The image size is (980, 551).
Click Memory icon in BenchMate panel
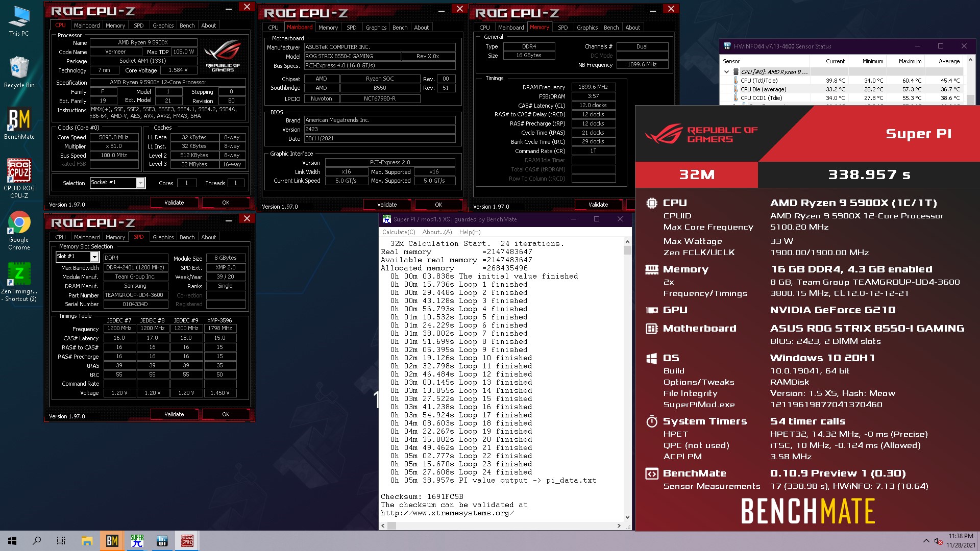[x=651, y=269]
